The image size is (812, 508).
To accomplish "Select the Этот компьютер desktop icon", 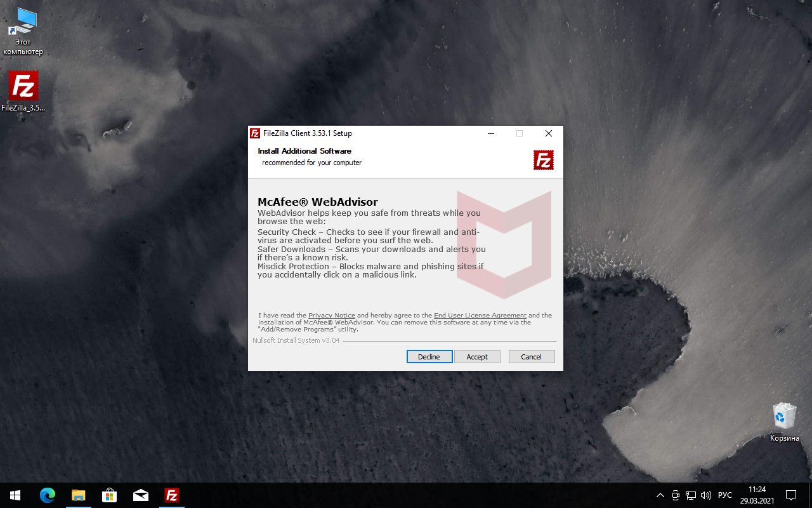I will (23, 32).
